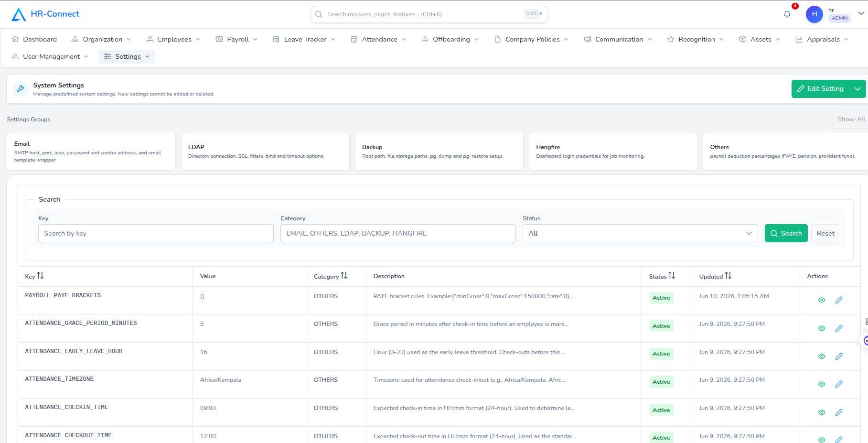This screenshot has width=868, height=443.
Task: Go to the Dashboard
Action: click(34, 39)
